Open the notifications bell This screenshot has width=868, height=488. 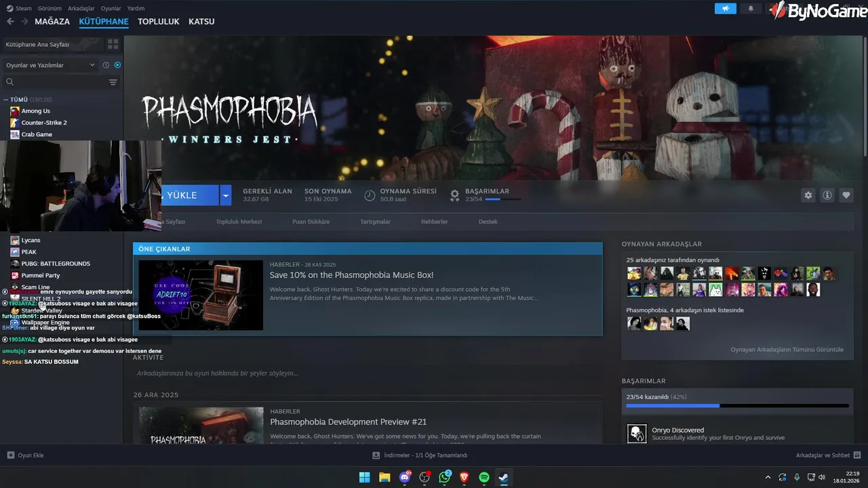pos(751,9)
